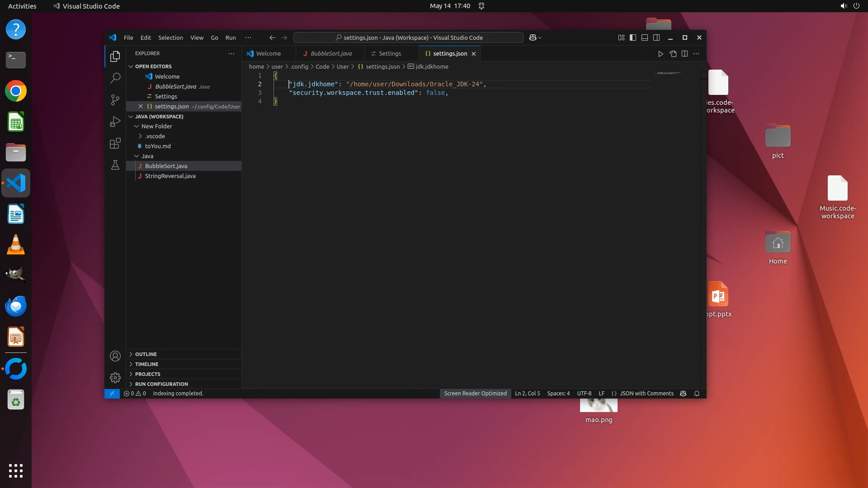
Task: Open the Source Control view
Action: (115, 99)
